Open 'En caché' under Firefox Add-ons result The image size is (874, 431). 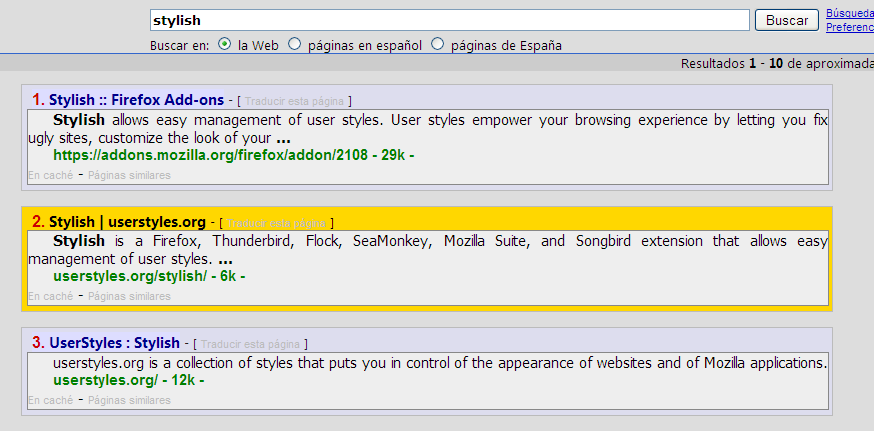pos(50,175)
